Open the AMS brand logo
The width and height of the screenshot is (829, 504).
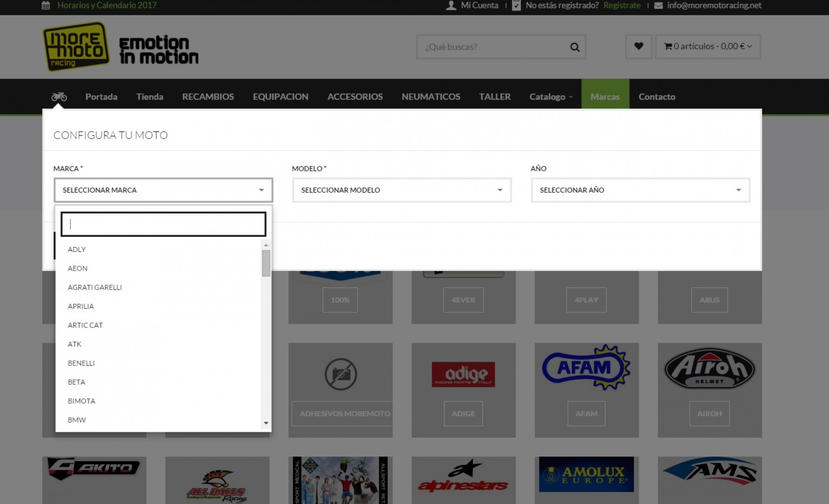pos(709,471)
